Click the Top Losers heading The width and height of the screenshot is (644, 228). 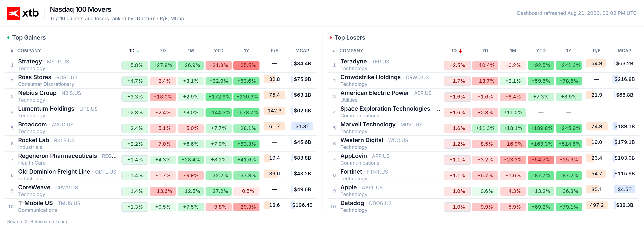click(350, 38)
